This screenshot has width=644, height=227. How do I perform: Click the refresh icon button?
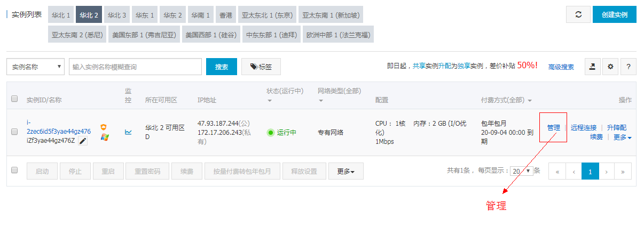(578, 15)
